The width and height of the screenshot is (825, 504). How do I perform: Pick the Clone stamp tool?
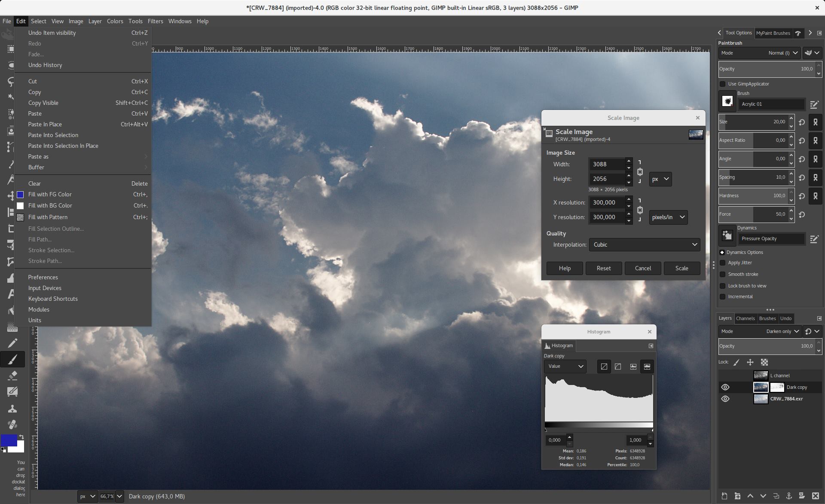click(12, 409)
